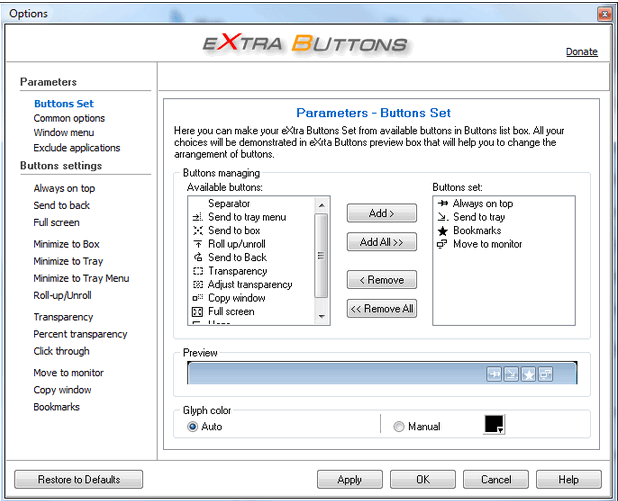Image resolution: width=618 pixels, height=501 pixels.
Task: Click Bookmarks star button in preview bar
Action: [529, 374]
